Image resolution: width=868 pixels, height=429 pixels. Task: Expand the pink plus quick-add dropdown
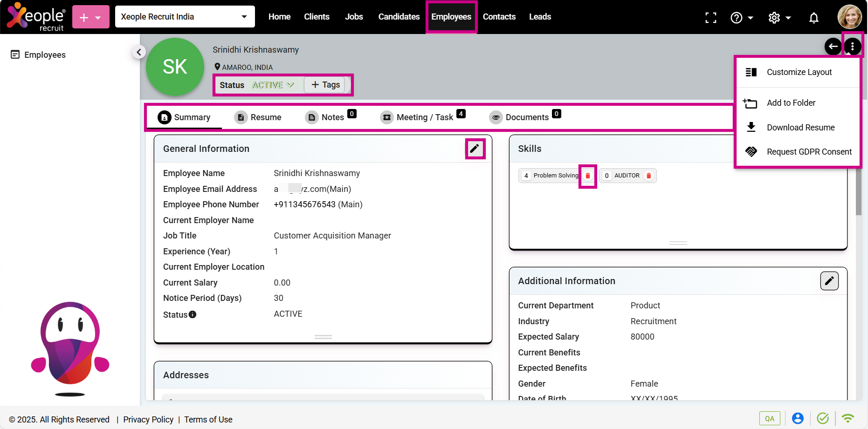pos(91,17)
